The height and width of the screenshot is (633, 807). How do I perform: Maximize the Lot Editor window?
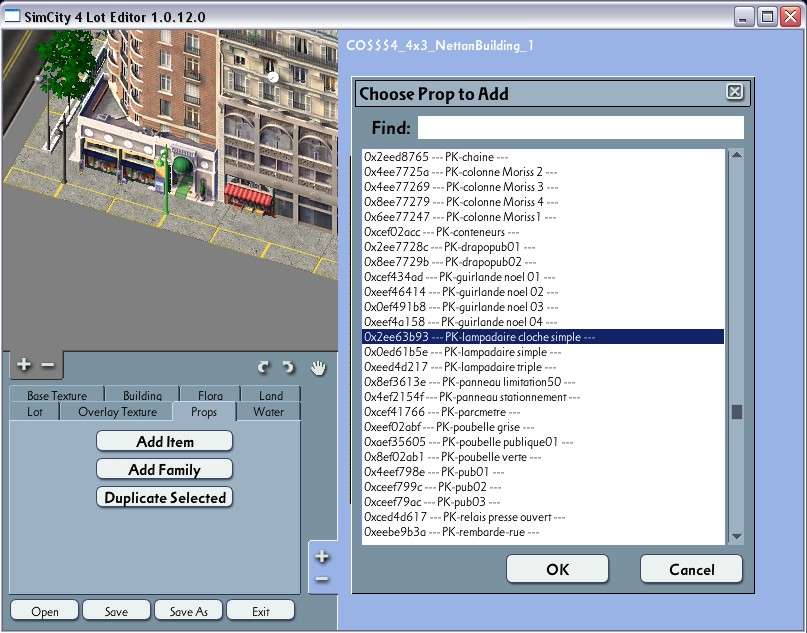coord(767,17)
